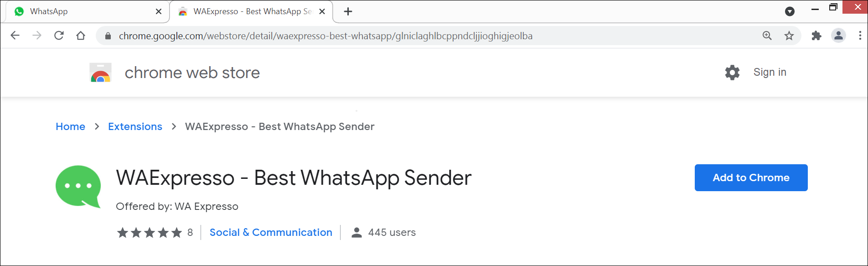Go back to the previous page

(x=15, y=36)
